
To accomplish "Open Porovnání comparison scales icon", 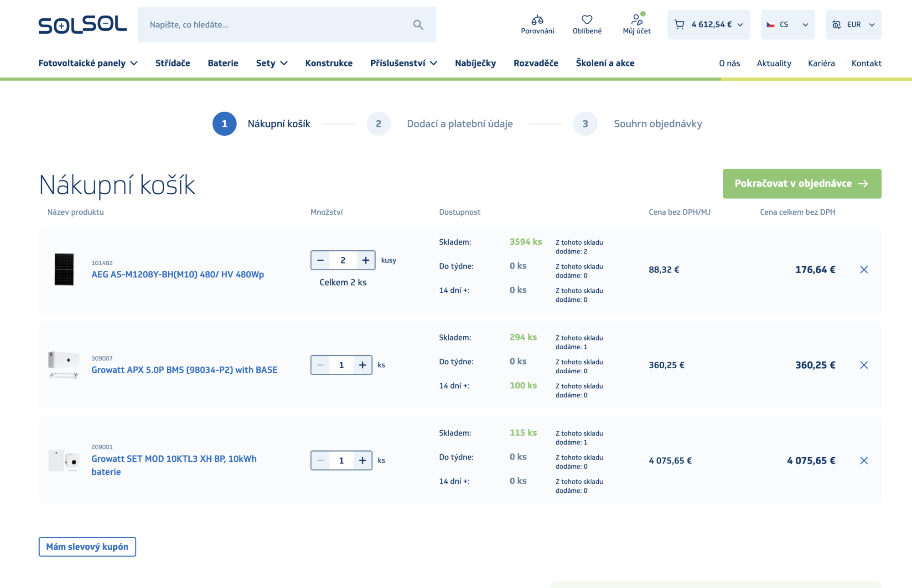I will pos(538,20).
